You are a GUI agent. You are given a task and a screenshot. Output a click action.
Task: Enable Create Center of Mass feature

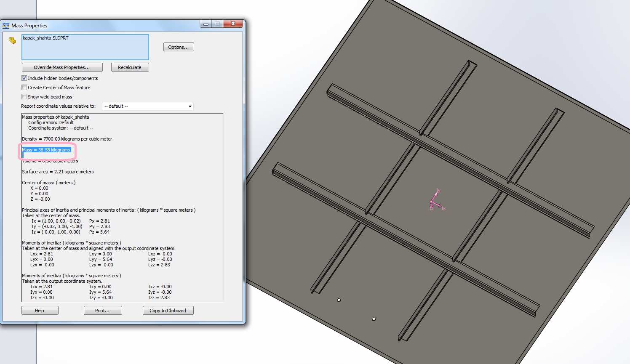tap(24, 88)
